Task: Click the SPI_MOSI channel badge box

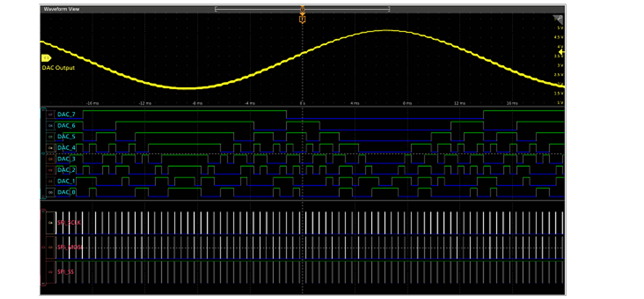Action: [x=50, y=247]
